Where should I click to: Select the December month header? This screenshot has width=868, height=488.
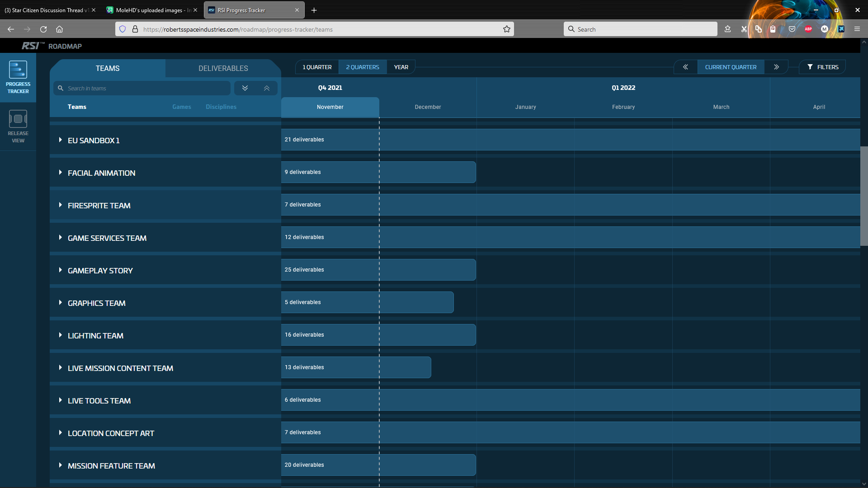tap(428, 107)
